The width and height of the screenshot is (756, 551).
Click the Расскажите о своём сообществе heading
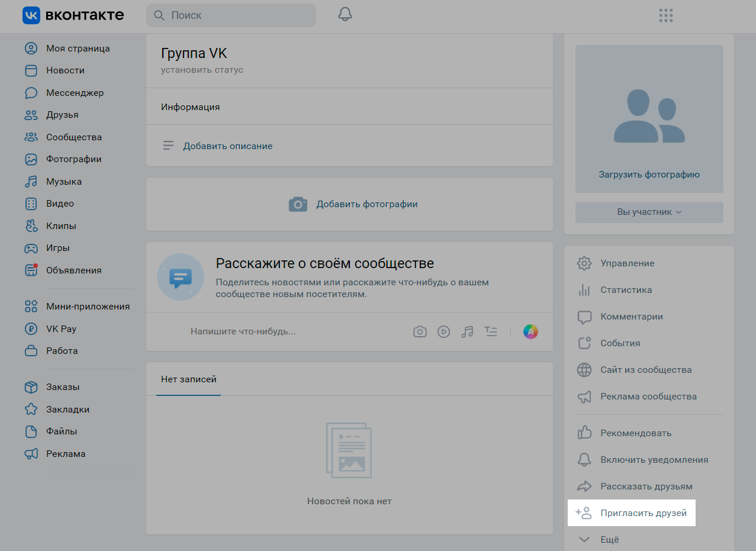point(325,263)
